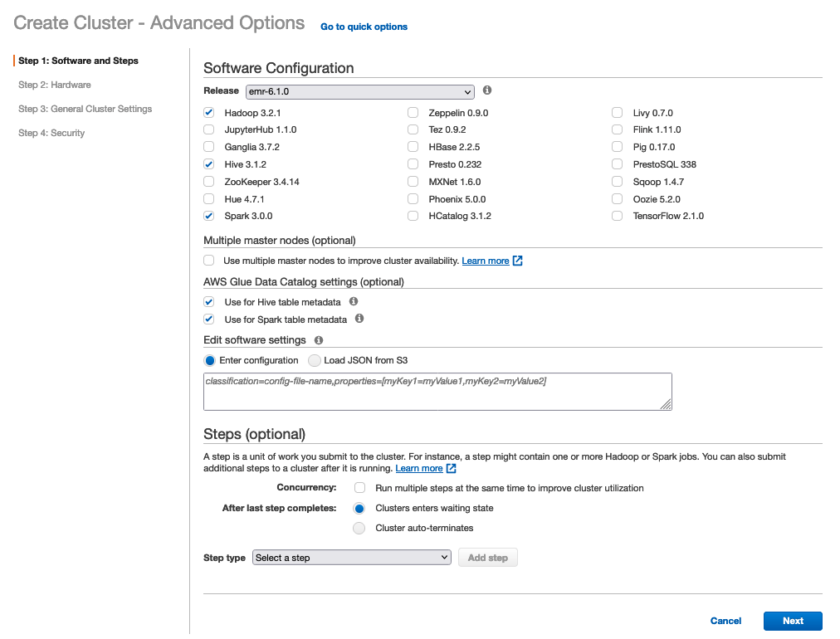Screen dimensions: 840x639
Task: Open Step 4: Security section
Action: [51, 133]
